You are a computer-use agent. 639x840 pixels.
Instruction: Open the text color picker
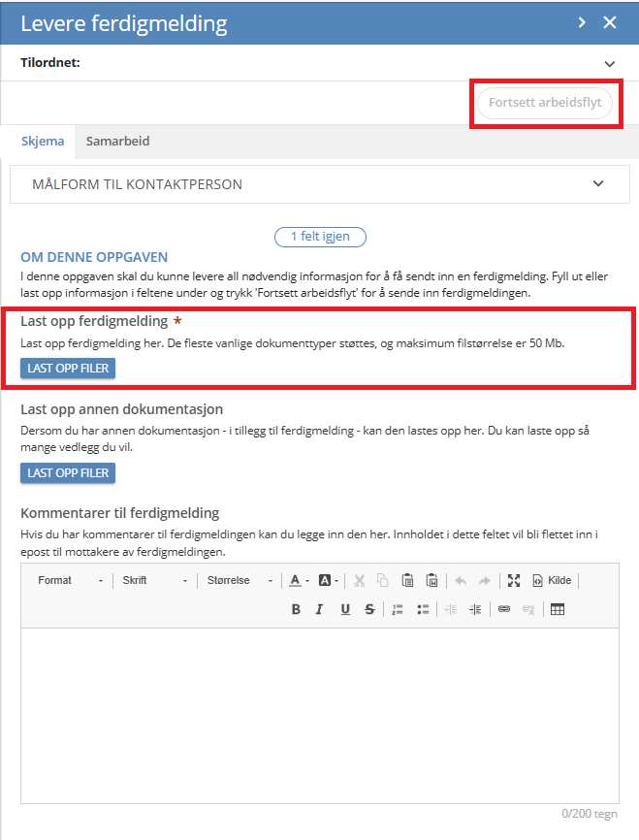point(298,580)
